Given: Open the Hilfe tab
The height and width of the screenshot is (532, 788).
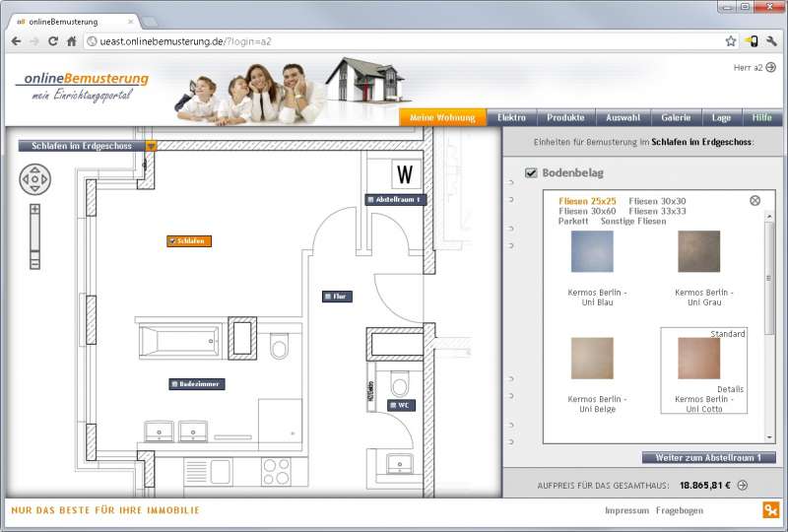Looking at the screenshot, I should tap(761, 117).
